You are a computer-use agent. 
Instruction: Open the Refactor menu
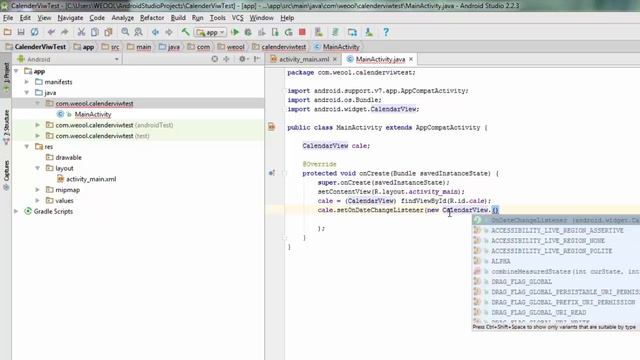152,18
